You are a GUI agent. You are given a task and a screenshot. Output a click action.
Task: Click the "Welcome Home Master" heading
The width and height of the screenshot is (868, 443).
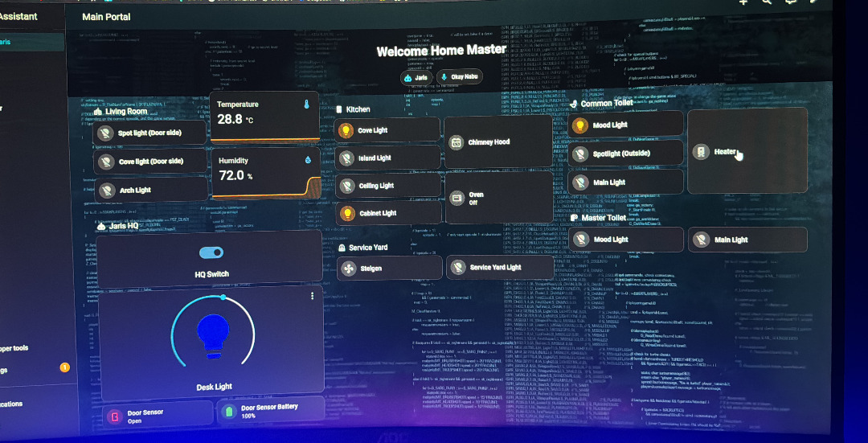click(441, 51)
